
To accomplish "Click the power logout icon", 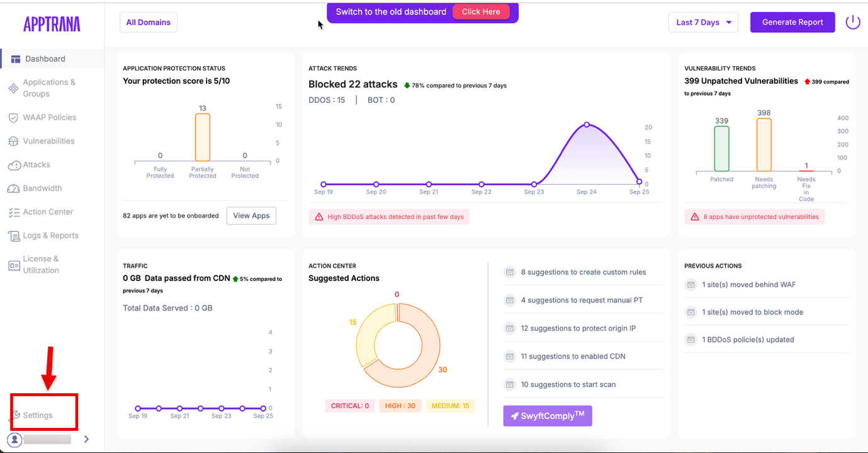I will point(852,22).
